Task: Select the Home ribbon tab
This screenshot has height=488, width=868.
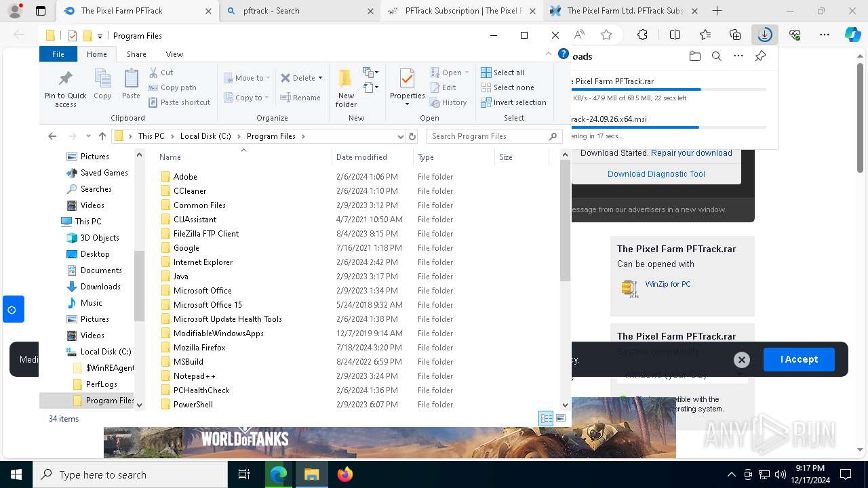Action: point(96,54)
